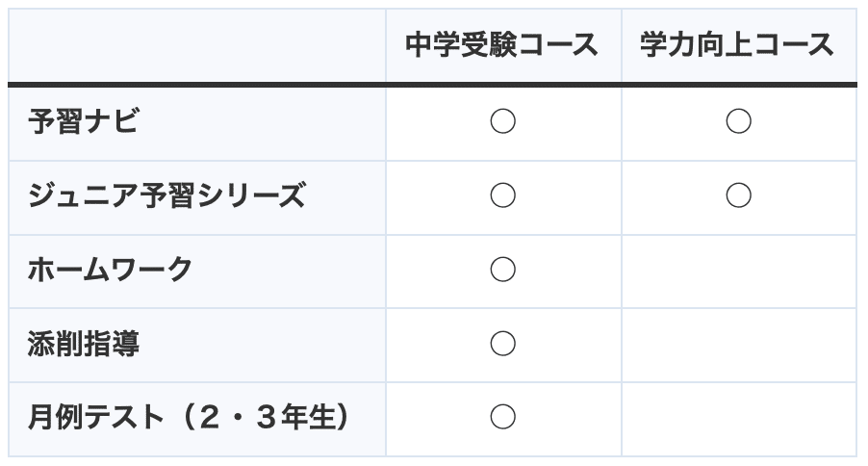Click circle for 添削指導 under 中学受験コース
This screenshot has width=868, height=466.
502,344
